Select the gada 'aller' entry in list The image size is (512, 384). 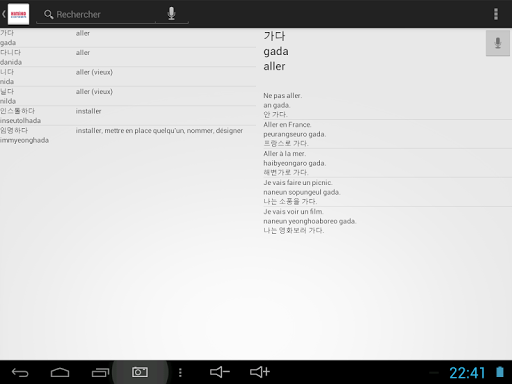[x=128, y=38]
